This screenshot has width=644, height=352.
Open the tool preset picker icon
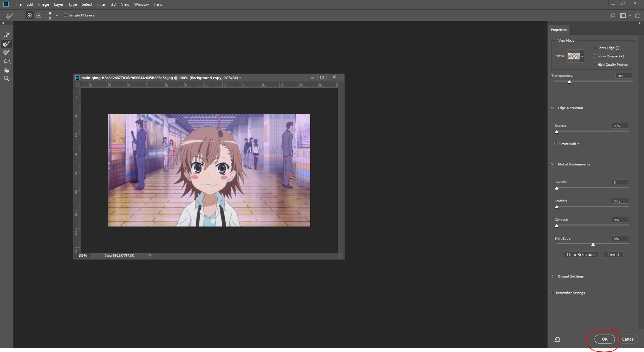(10, 15)
